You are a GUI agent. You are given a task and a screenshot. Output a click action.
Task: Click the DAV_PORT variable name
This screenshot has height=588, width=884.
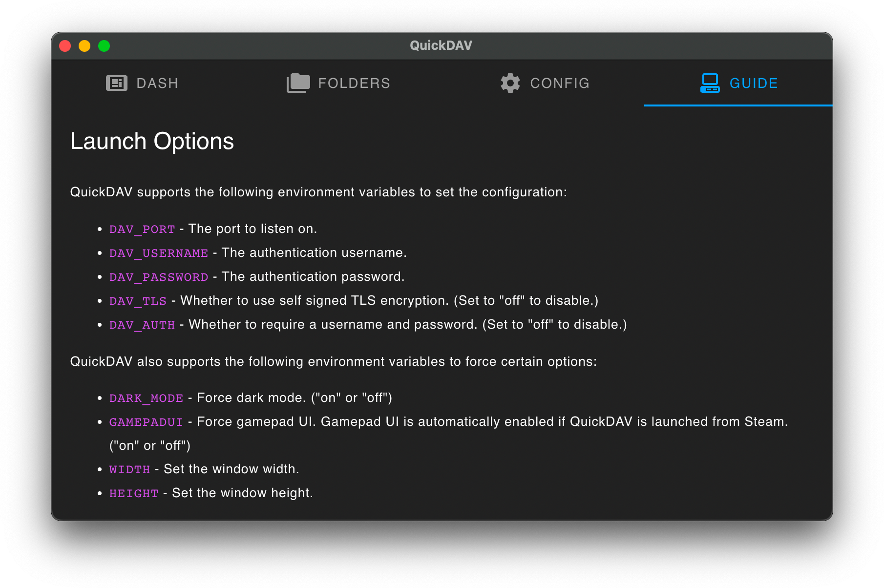pyautogui.click(x=142, y=229)
